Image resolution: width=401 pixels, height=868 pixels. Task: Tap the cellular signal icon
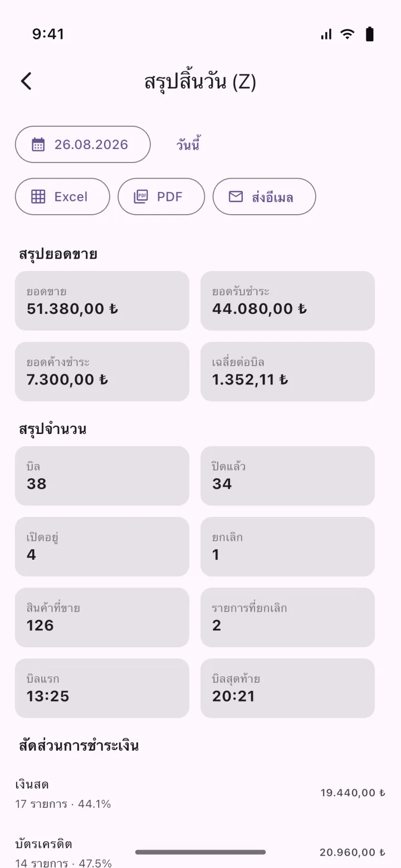point(326,34)
